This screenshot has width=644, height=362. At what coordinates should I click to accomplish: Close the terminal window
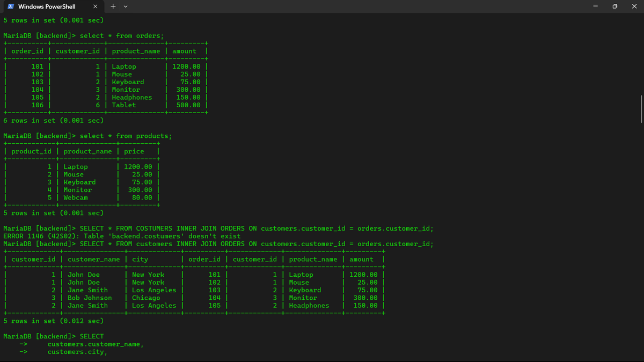coord(633,6)
